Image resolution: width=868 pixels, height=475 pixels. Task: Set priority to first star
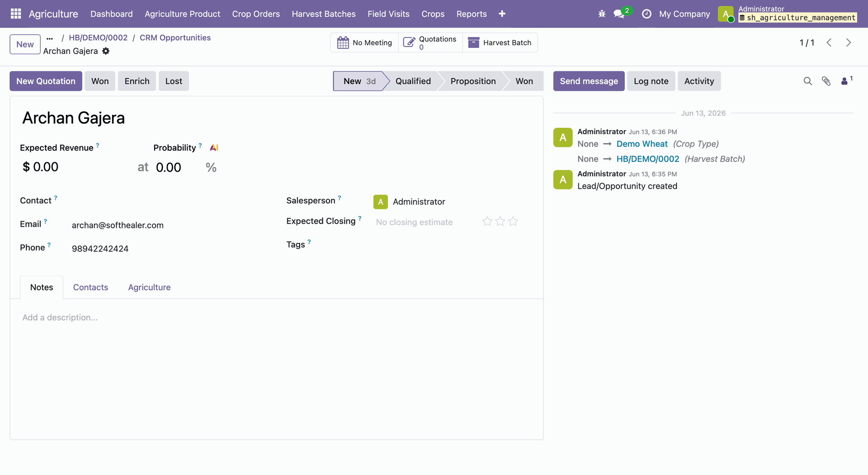(x=487, y=221)
